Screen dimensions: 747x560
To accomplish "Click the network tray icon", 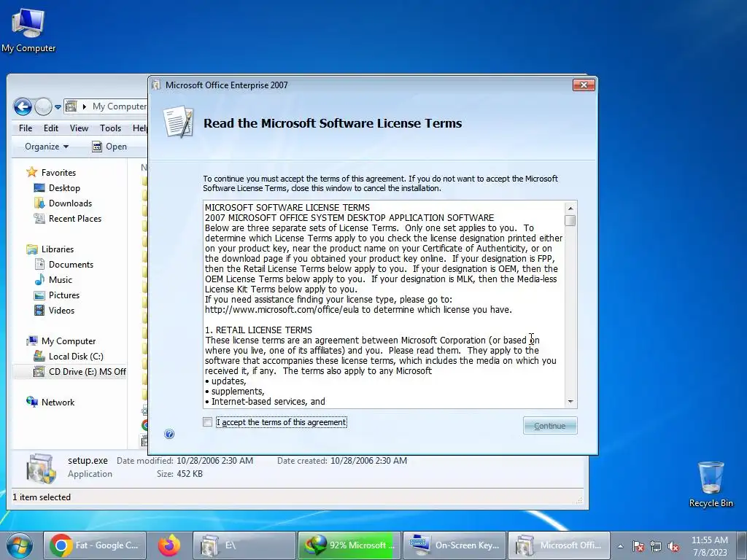I will 656,546.
